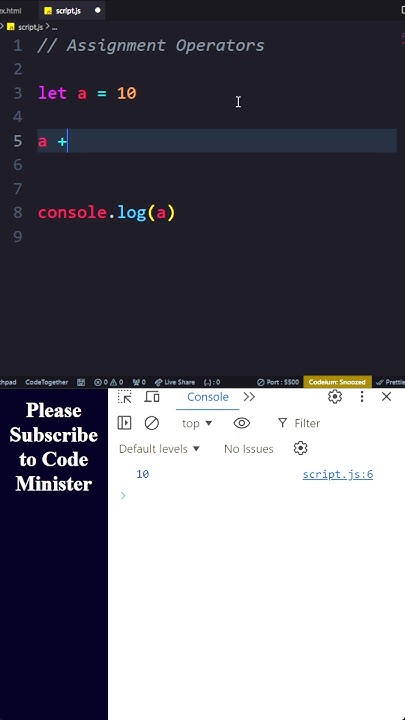Screen dimensions: 405x720
Task: Expand the Default levels dropdown
Action: click(159, 449)
